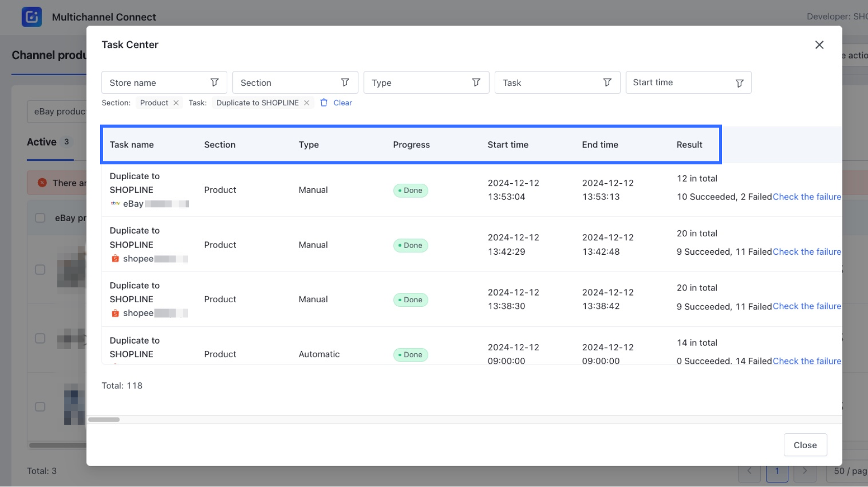
Task: Close Task Center with the X button
Action: coord(819,45)
